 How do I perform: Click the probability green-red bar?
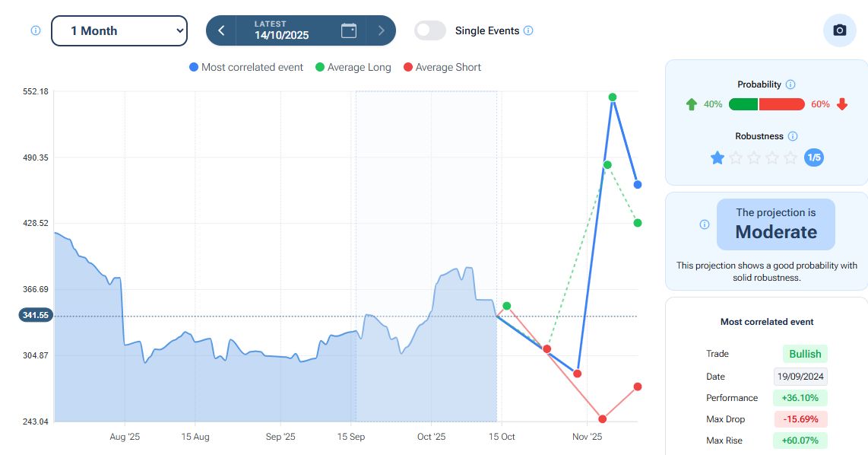point(766,104)
